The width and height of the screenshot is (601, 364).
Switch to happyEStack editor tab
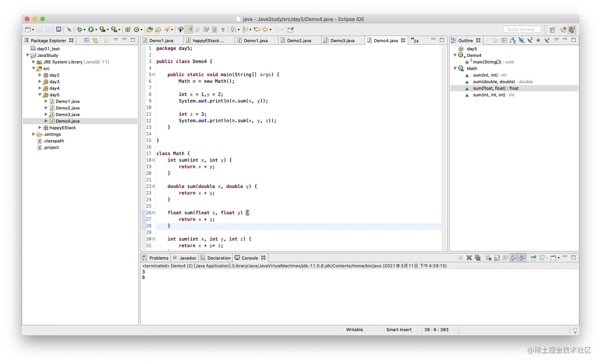208,40
